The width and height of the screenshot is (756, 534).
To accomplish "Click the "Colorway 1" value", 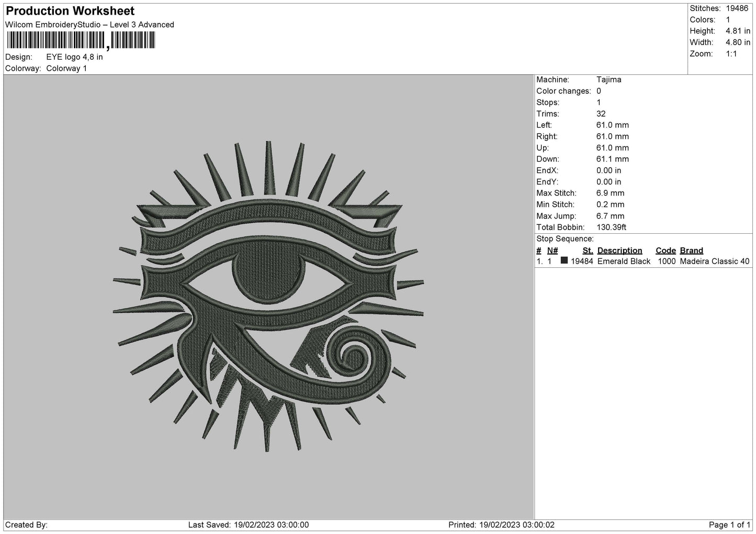I will [66, 69].
